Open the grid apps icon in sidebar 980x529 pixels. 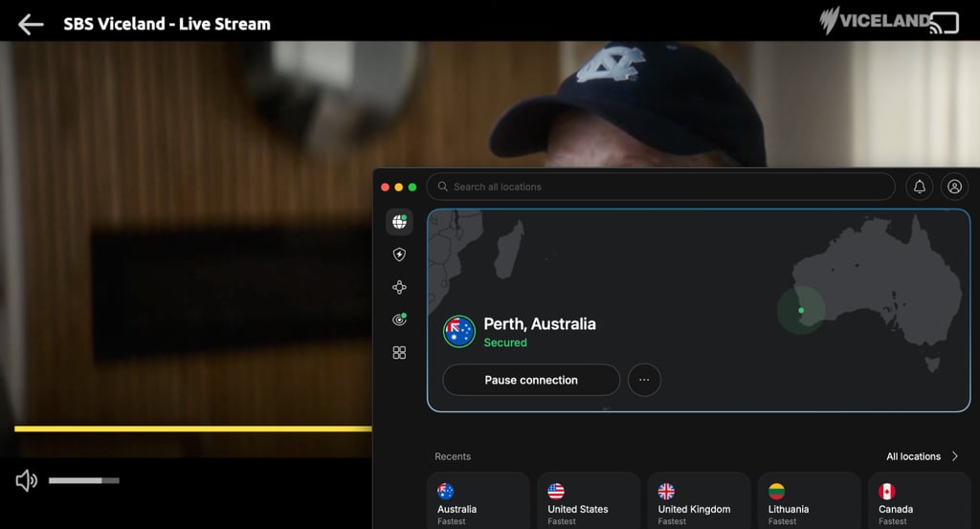tap(399, 353)
